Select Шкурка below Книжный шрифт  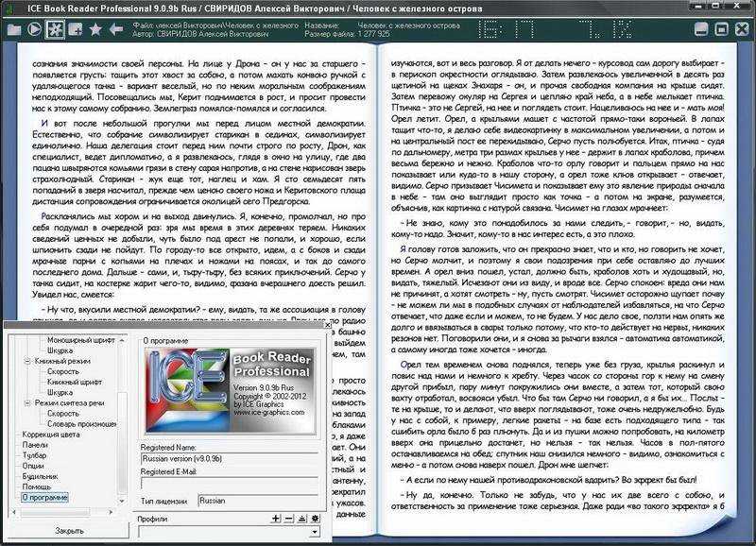click(60, 393)
